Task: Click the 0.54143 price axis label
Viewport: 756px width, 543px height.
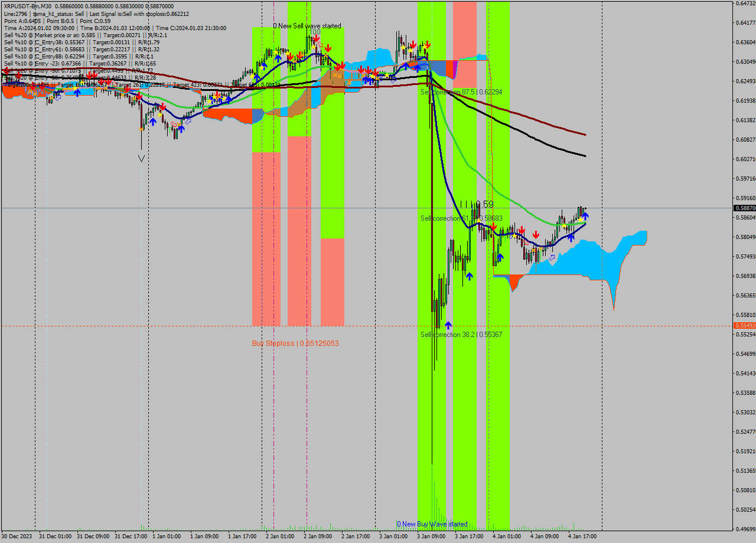Action: [745, 374]
